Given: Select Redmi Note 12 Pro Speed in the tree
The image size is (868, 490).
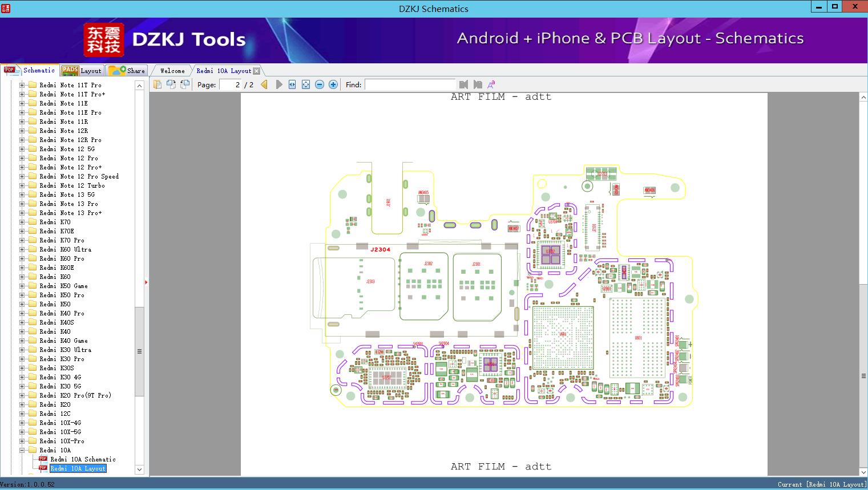Looking at the screenshot, I should pyautogui.click(x=79, y=176).
